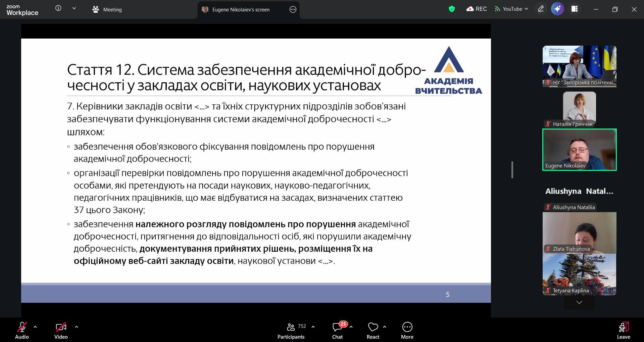The image size is (644, 342).
Task: Click the Leave meeting button
Action: point(623,331)
